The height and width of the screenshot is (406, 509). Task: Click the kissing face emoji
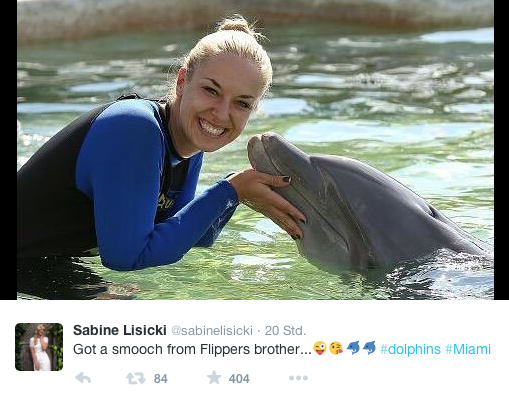(x=336, y=348)
